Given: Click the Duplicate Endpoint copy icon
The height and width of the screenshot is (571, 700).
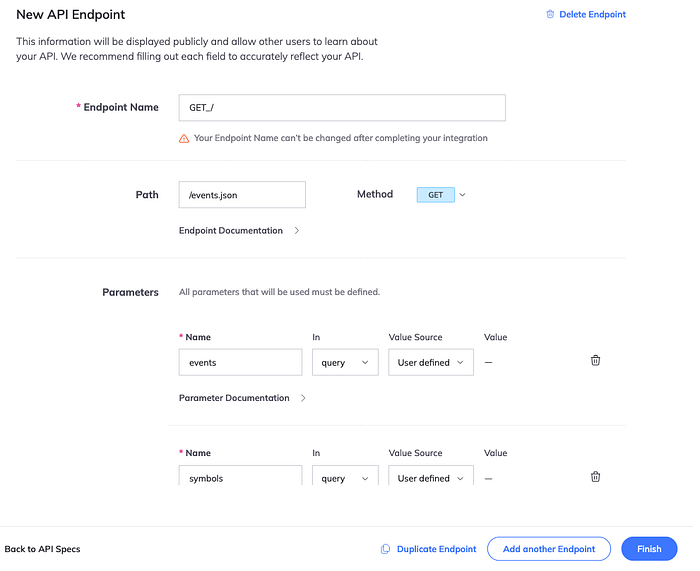Looking at the screenshot, I should pyautogui.click(x=385, y=549).
